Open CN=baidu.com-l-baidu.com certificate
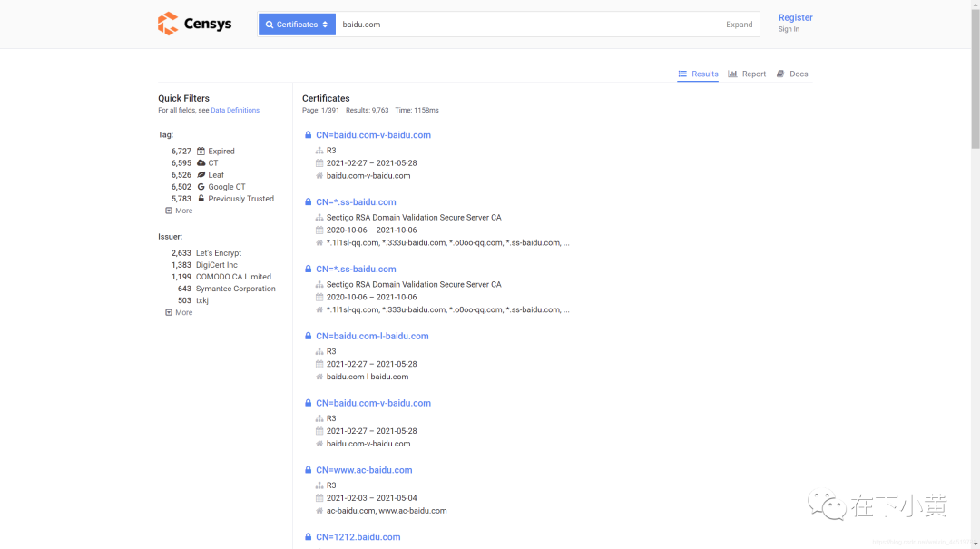 [372, 336]
